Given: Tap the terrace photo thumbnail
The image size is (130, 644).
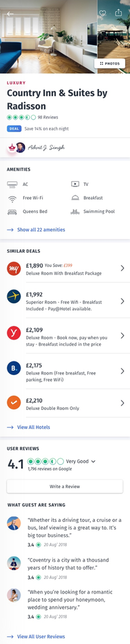Looking at the screenshot, I should point(114,36).
